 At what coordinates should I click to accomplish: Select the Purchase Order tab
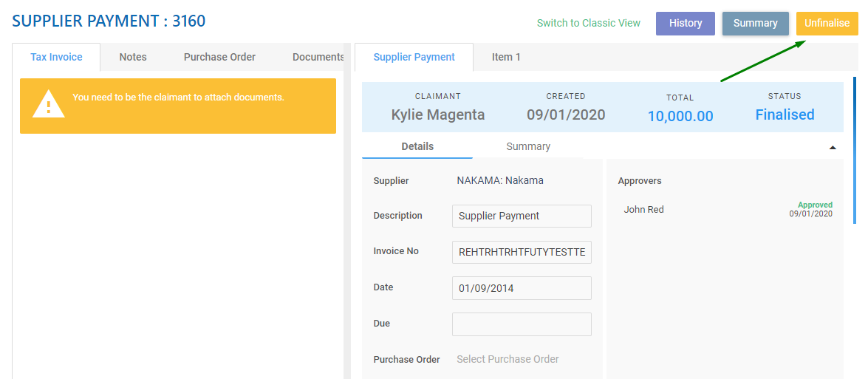(x=219, y=57)
